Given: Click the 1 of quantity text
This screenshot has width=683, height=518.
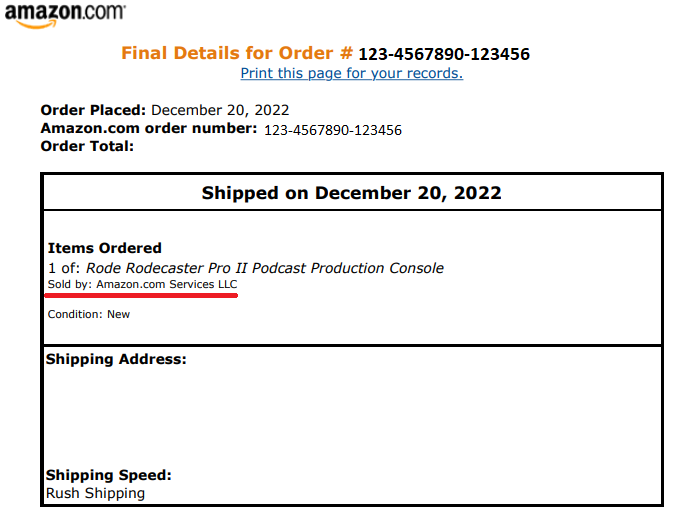Looking at the screenshot, I should (x=64, y=268).
